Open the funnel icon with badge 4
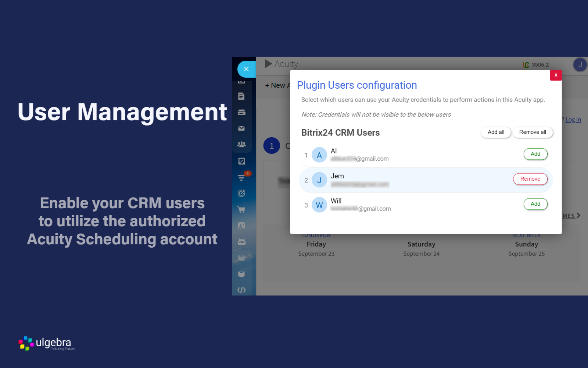Image resolution: width=588 pixels, height=368 pixels. point(241,178)
